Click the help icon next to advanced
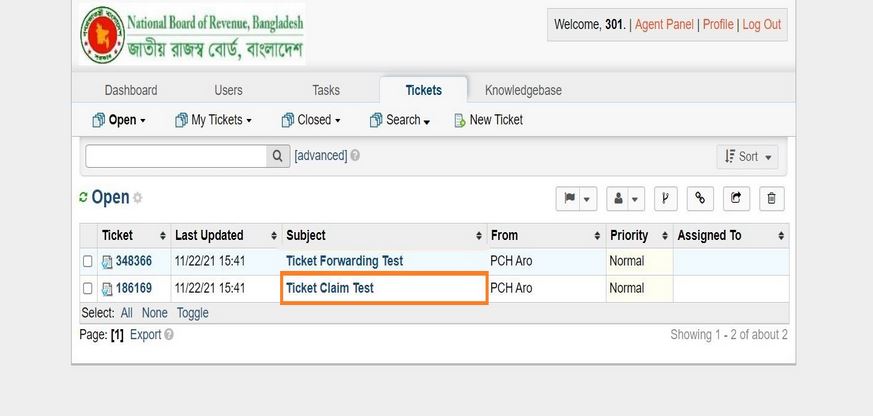873x416 pixels. coord(355,156)
